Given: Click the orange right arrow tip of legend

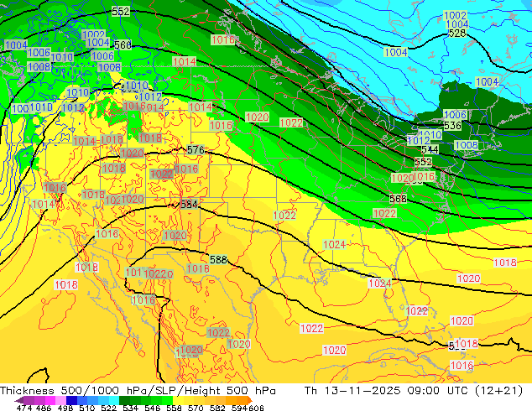Looking at the screenshot, I should click(250, 400).
